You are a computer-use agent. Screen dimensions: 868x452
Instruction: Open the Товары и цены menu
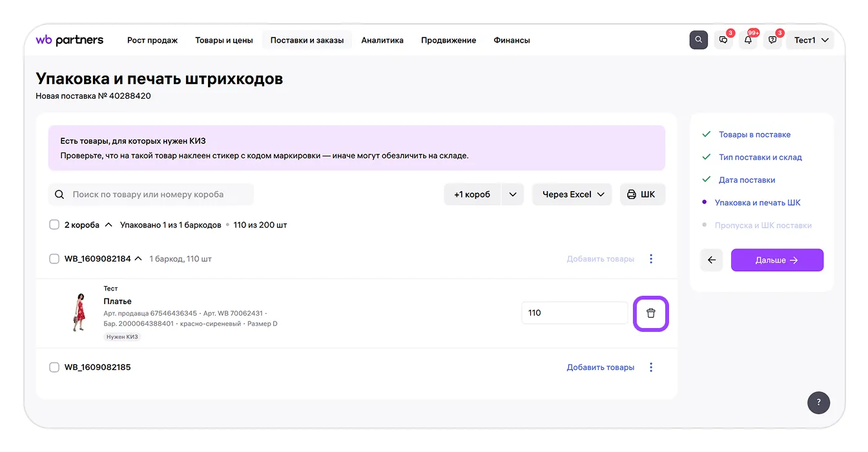224,40
